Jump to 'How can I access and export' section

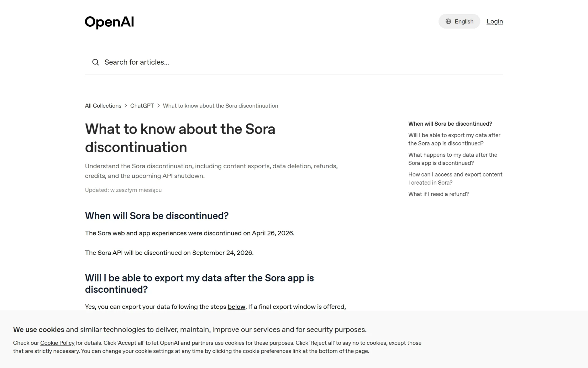point(455,178)
